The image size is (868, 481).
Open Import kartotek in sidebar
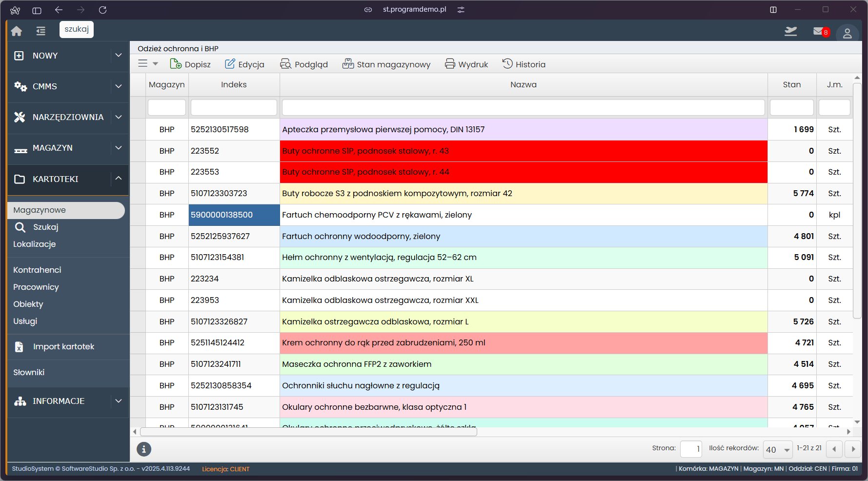click(x=63, y=346)
